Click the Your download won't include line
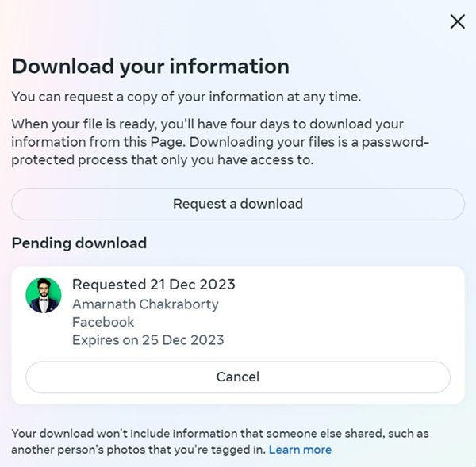The width and height of the screenshot is (476, 467). [220, 434]
